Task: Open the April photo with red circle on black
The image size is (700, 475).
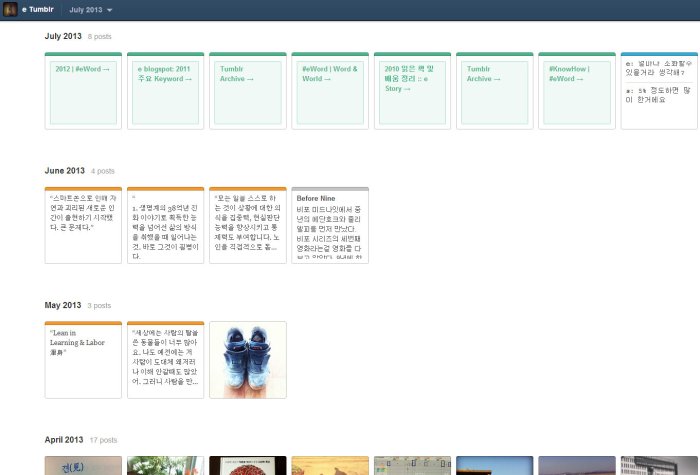Action: (248, 466)
